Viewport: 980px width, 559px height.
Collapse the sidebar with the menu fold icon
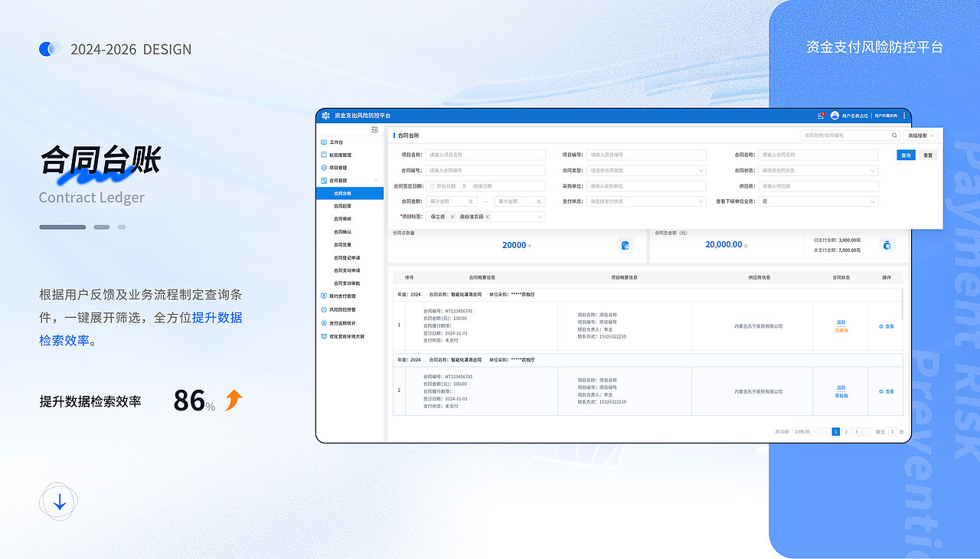[x=374, y=130]
